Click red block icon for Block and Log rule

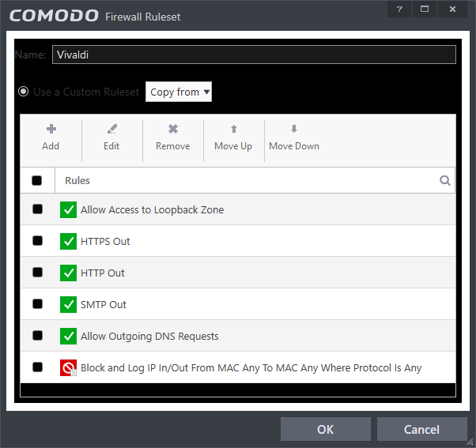[x=68, y=367]
